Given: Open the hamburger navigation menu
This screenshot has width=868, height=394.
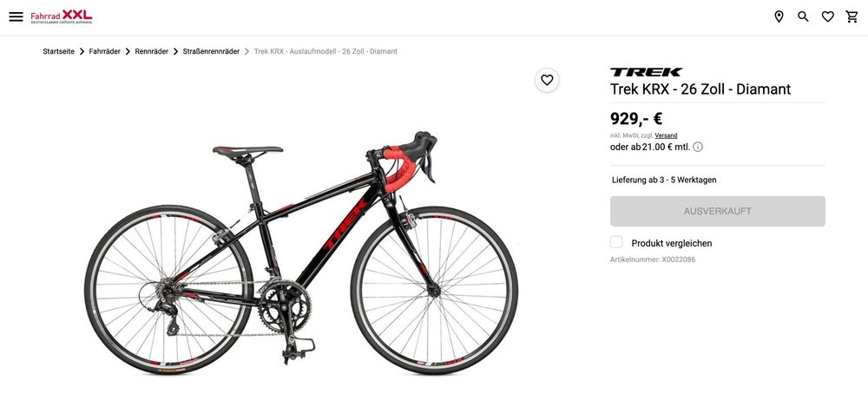Looking at the screenshot, I should coord(16,16).
